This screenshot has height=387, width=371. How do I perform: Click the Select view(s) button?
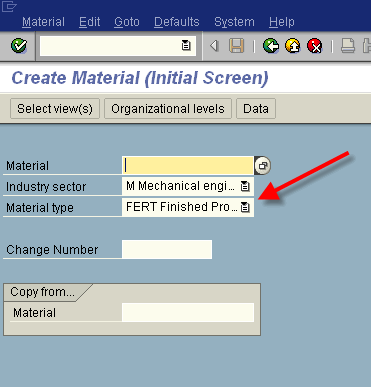pyautogui.click(x=55, y=109)
